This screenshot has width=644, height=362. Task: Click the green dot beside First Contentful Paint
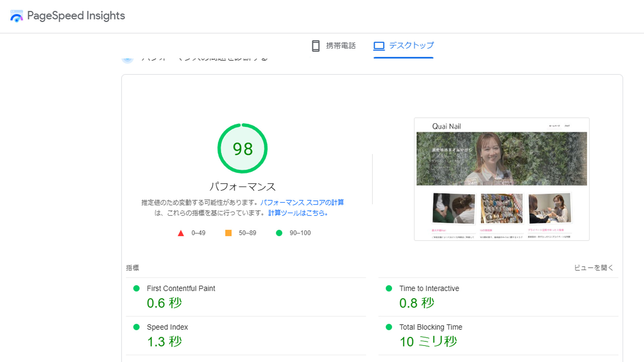[x=137, y=288]
